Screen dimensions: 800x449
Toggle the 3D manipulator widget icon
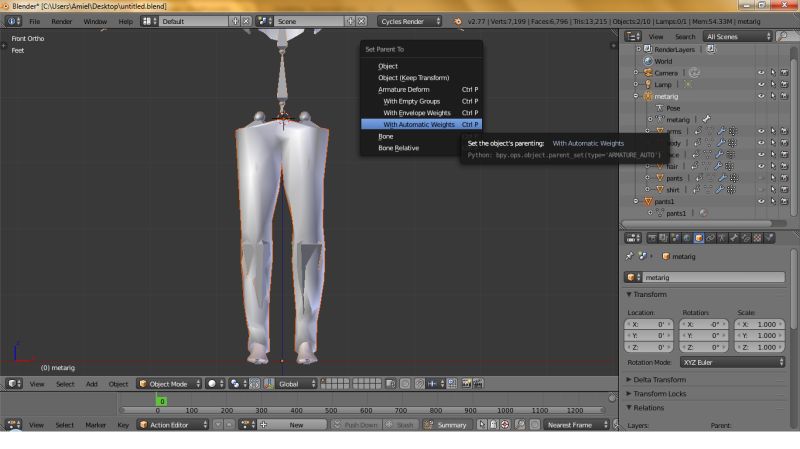pyautogui.click(x=269, y=384)
